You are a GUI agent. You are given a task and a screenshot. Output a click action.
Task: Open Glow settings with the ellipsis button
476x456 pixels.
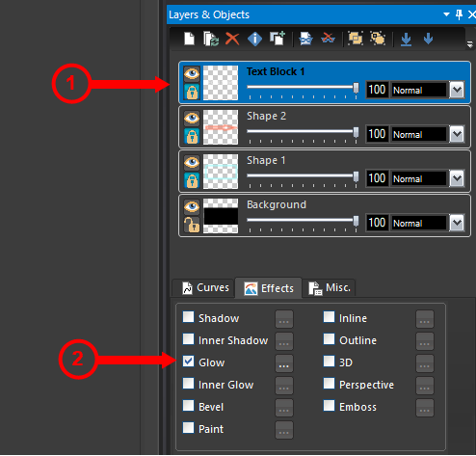(284, 363)
